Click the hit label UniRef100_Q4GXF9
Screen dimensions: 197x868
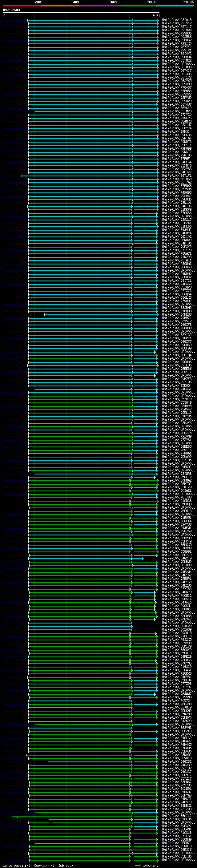click(177, 558)
